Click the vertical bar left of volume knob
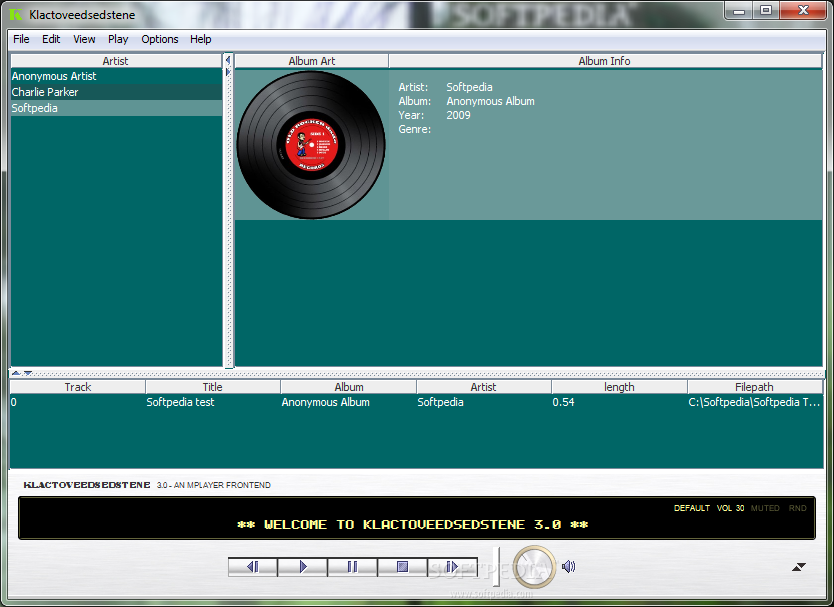Viewport: 834px width, 607px height. pos(496,566)
